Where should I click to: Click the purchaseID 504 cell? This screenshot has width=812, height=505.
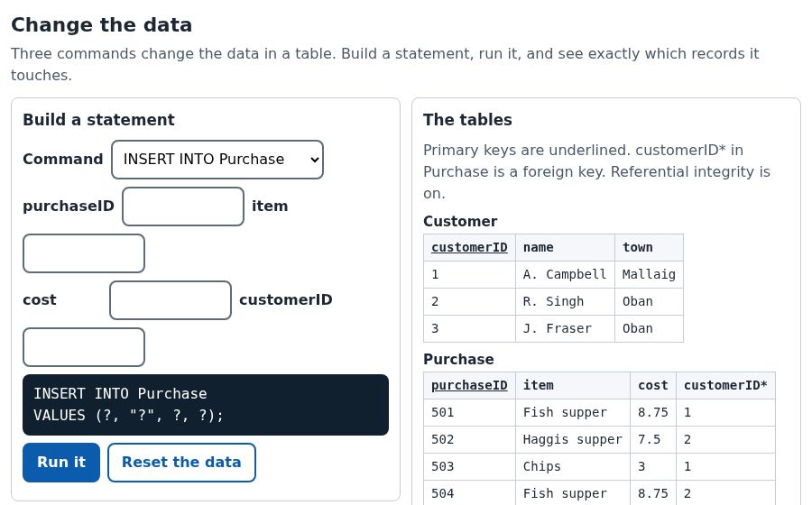tap(469, 493)
